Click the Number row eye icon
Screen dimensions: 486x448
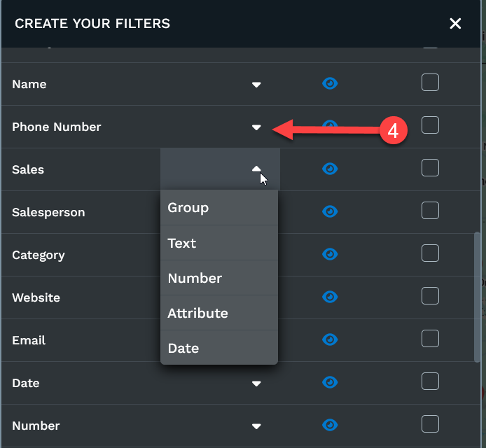pyautogui.click(x=330, y=426)
